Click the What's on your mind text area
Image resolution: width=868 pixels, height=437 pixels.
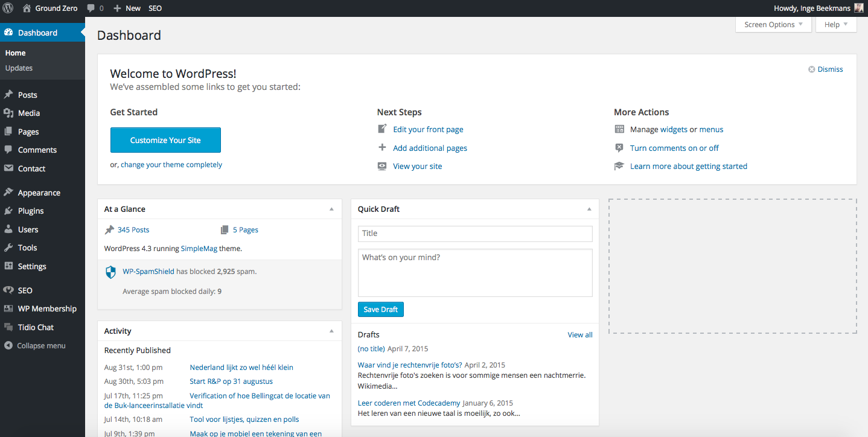(475, 273)
